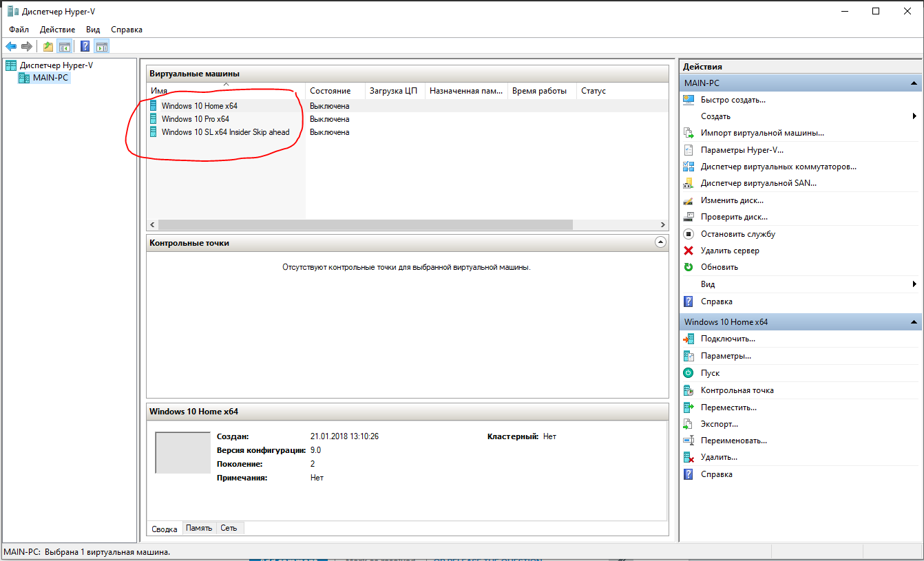The image size is (924, 561).
Task: Select Windows 10 SL x64 Insider Skip ahead
Action: 407,132
